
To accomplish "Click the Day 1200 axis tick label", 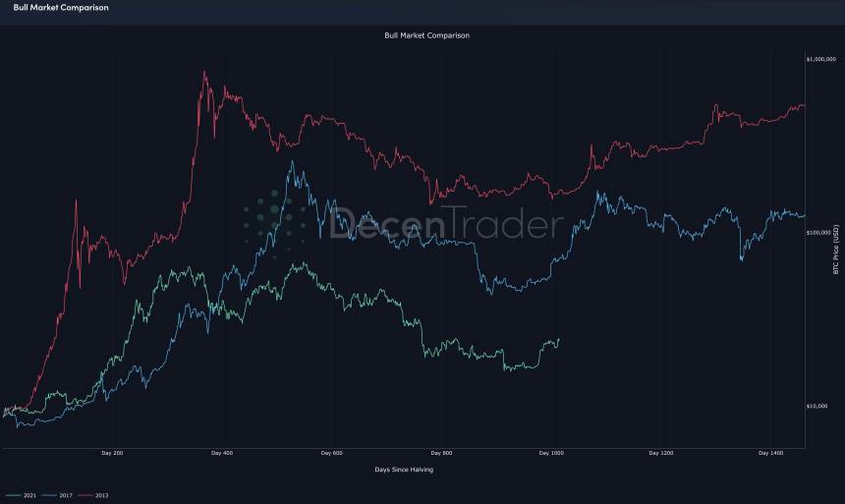I will pyautogui.click(x=662, y=453).
